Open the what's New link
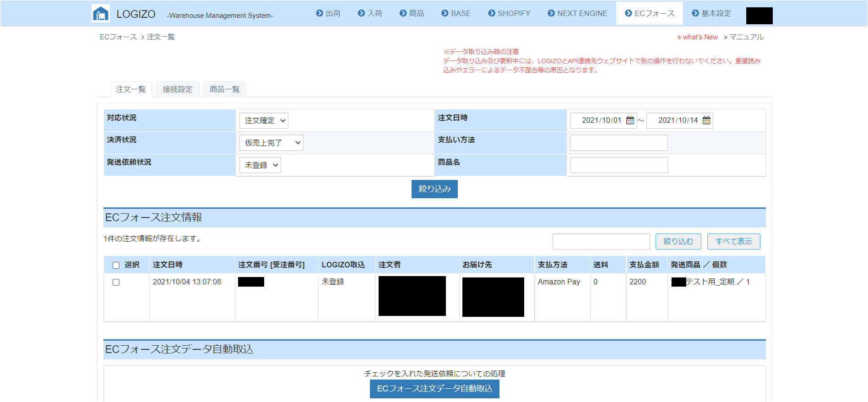Screen dimensions: 868x402 pos(698,37)
